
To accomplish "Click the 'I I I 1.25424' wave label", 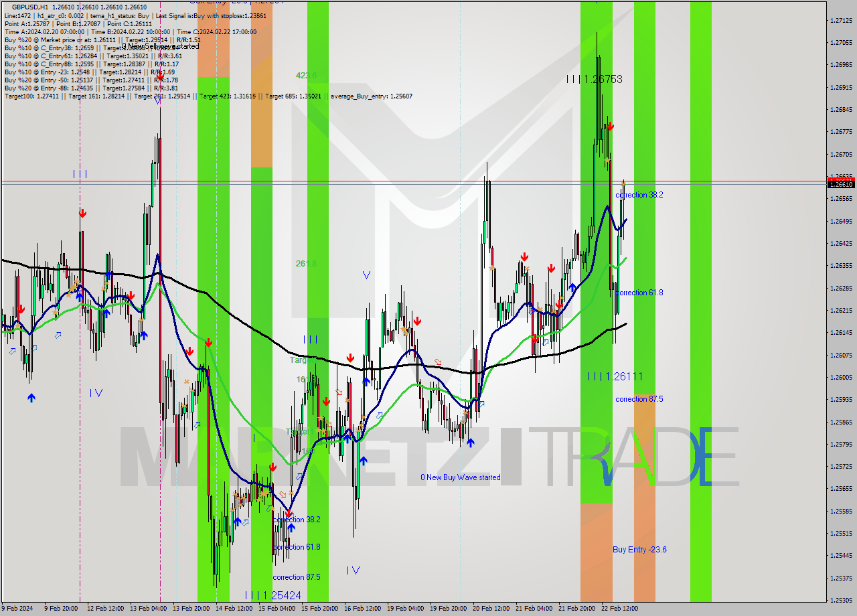I will tap(272, 595).
